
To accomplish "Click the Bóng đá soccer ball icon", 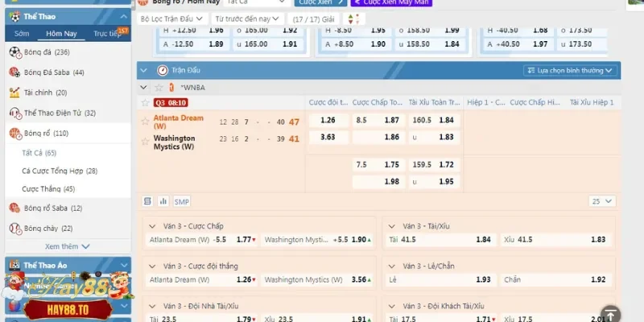I will (14, 52).
